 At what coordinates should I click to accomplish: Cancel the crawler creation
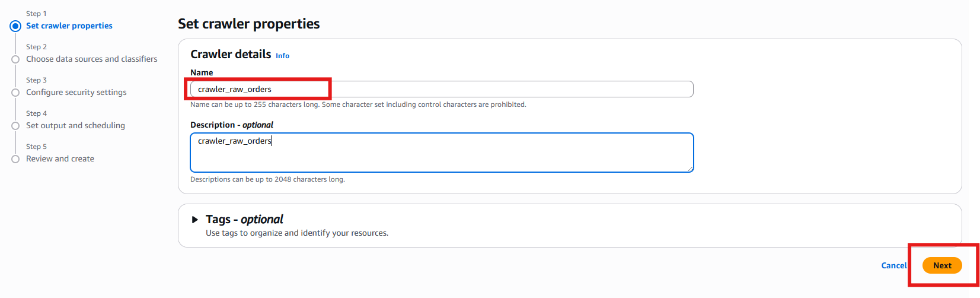tap(893, 266)
